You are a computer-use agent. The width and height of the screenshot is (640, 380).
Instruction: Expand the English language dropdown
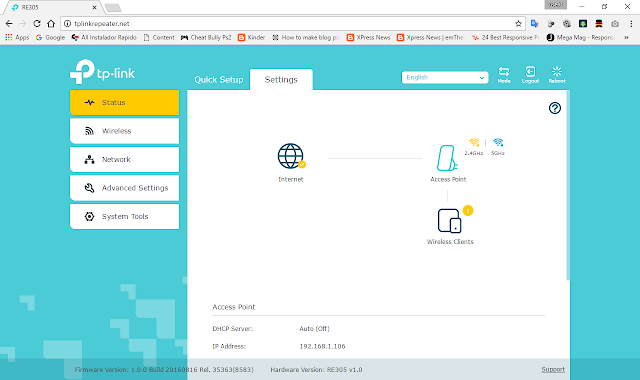445,78
